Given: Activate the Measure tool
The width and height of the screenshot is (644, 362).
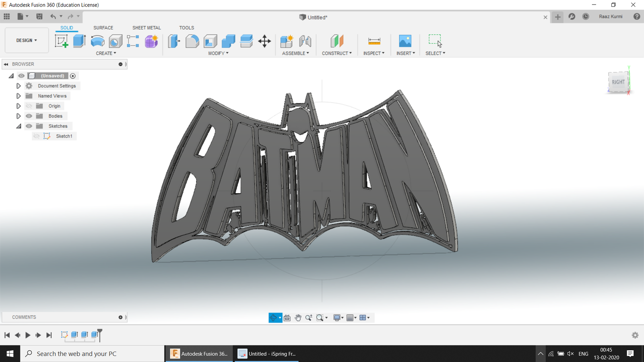Looking at the screenshot, I should click(374, 41).
